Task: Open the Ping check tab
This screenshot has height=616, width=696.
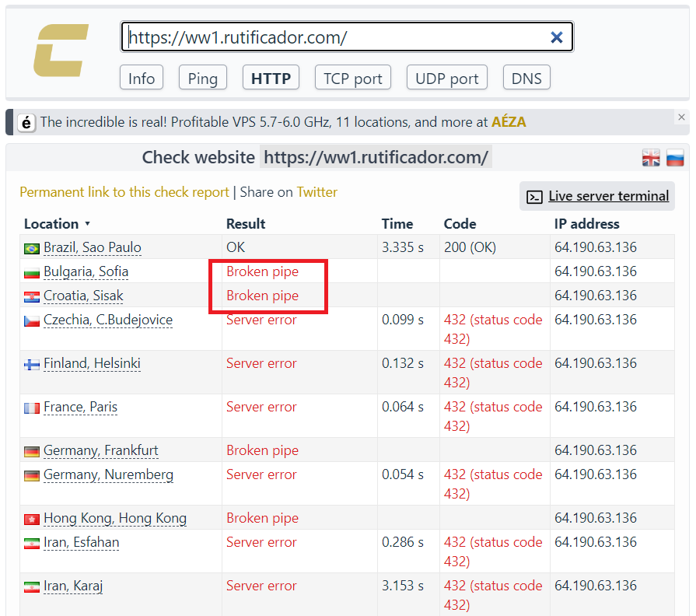Action: 203,78
